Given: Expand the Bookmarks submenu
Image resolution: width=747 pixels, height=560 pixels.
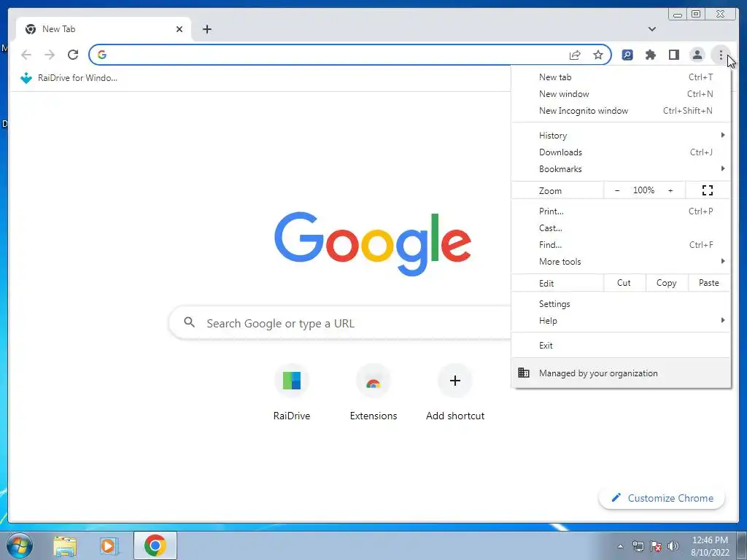Looking at the screenshot, I should (621, 169).
